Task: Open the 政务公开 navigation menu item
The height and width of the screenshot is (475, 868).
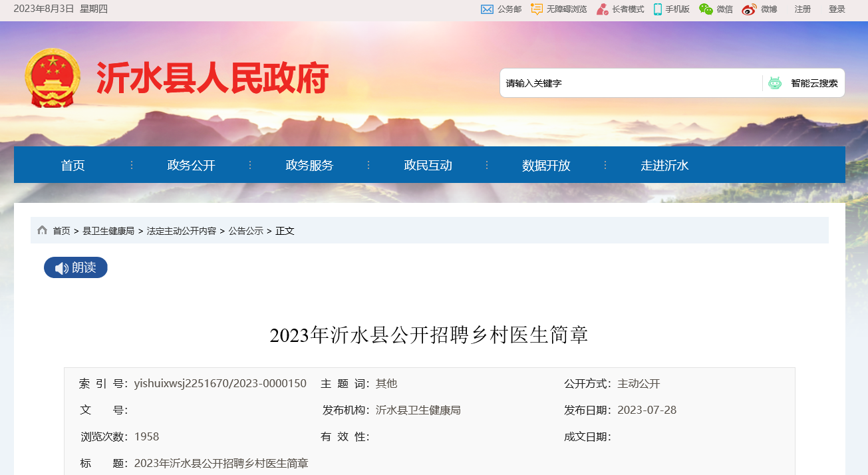Action: pyautogui.click(x=192, y=166)
